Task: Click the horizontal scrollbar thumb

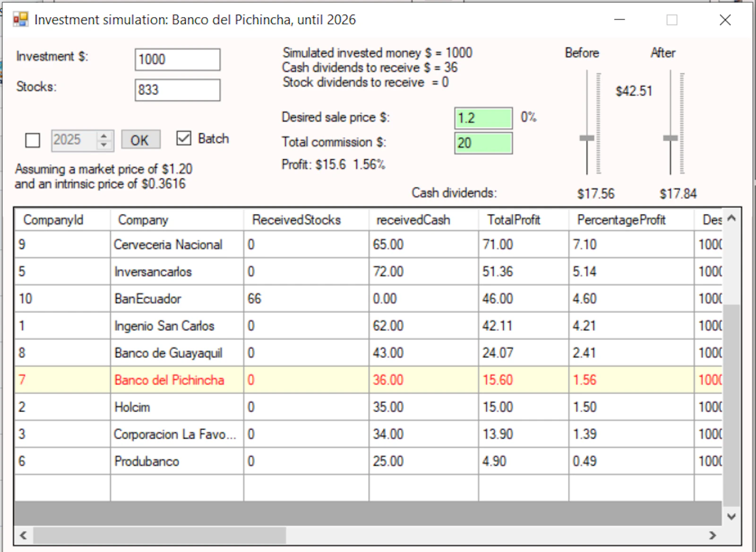Action: (159, 535)
